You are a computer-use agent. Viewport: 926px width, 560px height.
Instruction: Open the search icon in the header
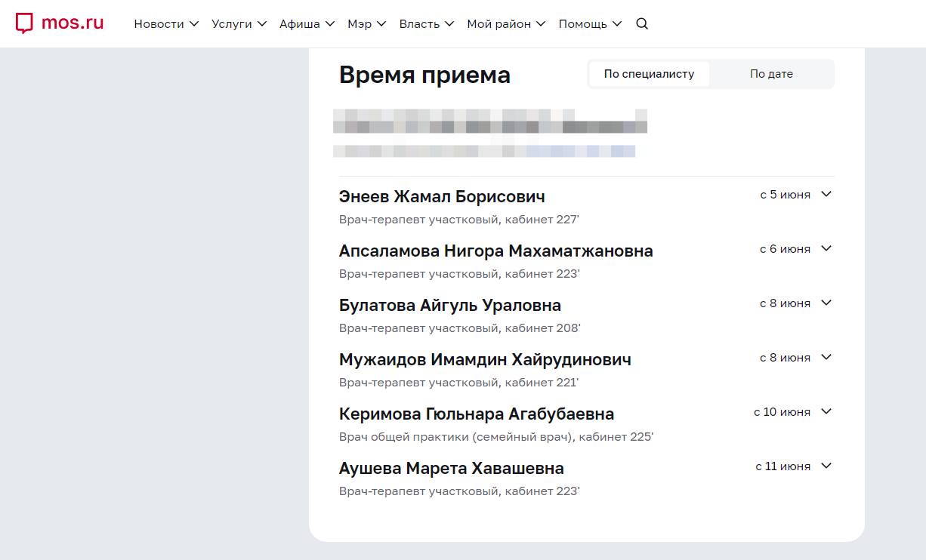(641, 23)
